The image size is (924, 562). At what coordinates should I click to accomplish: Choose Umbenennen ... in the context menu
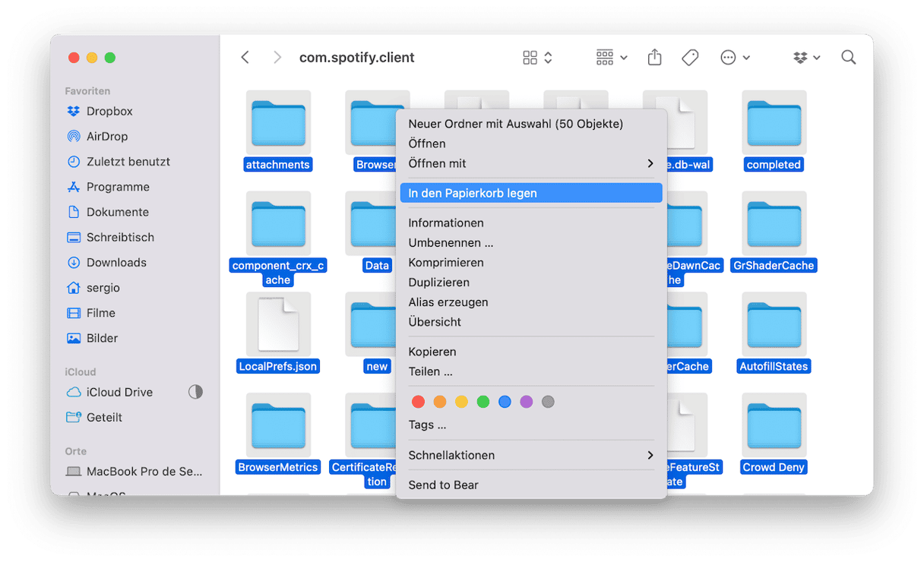[x=531, y=242]
